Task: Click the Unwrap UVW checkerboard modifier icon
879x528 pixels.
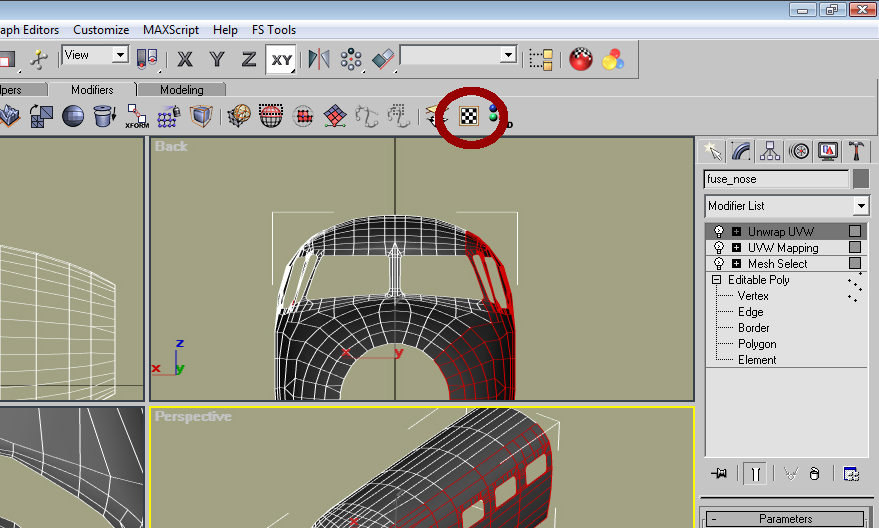Action: (x=468, y=116)
